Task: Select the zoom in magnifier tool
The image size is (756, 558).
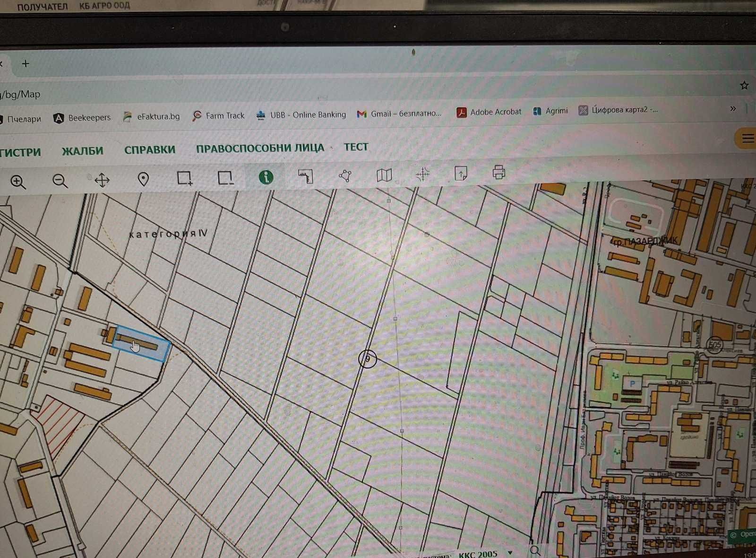Action: tap(18, 182)
